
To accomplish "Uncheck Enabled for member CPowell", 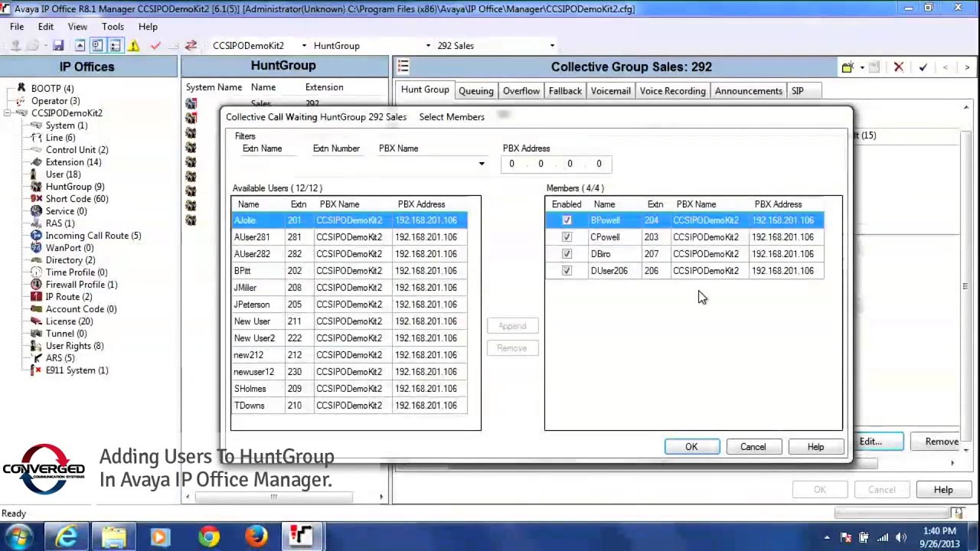I will pos(567,237).
